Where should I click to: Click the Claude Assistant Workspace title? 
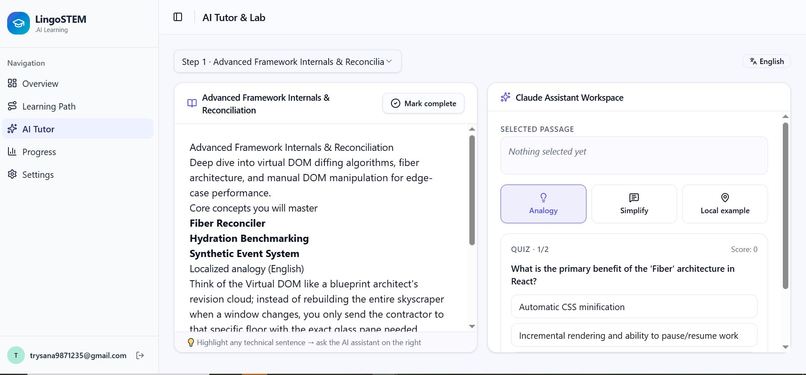[x=569, y=98]
